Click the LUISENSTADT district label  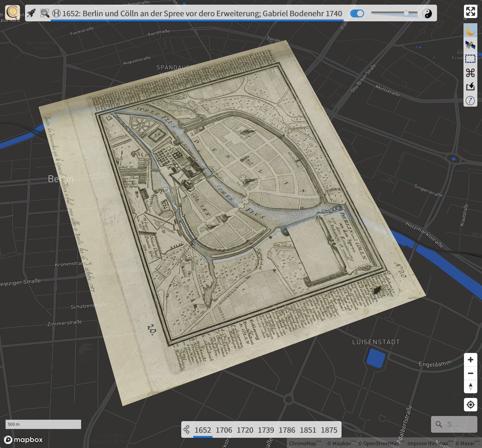(x=376, y=342)
